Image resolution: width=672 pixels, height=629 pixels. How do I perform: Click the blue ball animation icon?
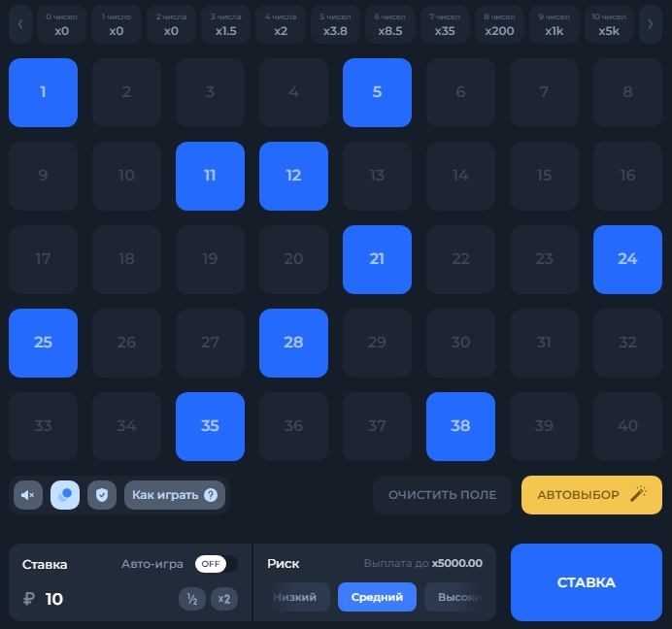point(65,495)
